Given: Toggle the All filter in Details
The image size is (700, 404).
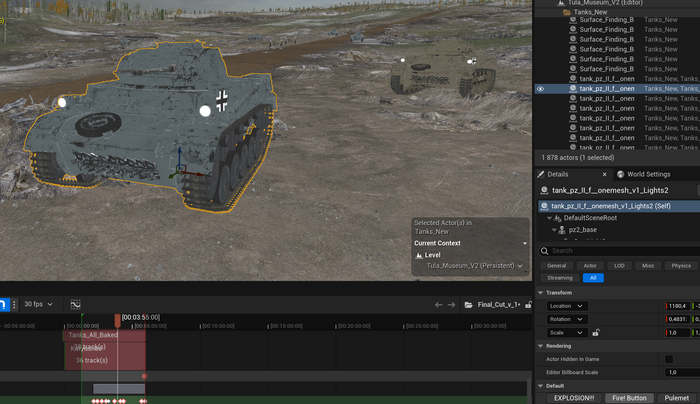Looking at the screenshot, I should 594,278.
